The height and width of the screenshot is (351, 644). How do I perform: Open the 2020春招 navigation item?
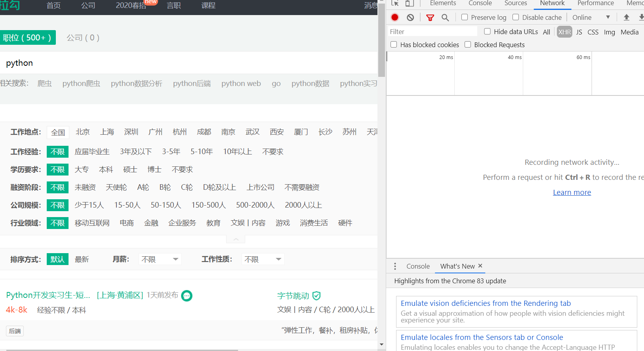coord(131,6)
